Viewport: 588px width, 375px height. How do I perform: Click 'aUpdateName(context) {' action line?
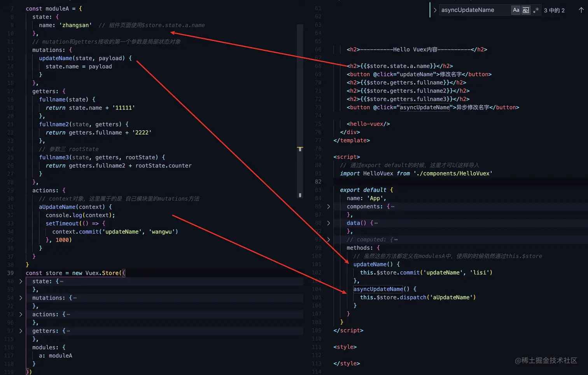coord(75,207)
